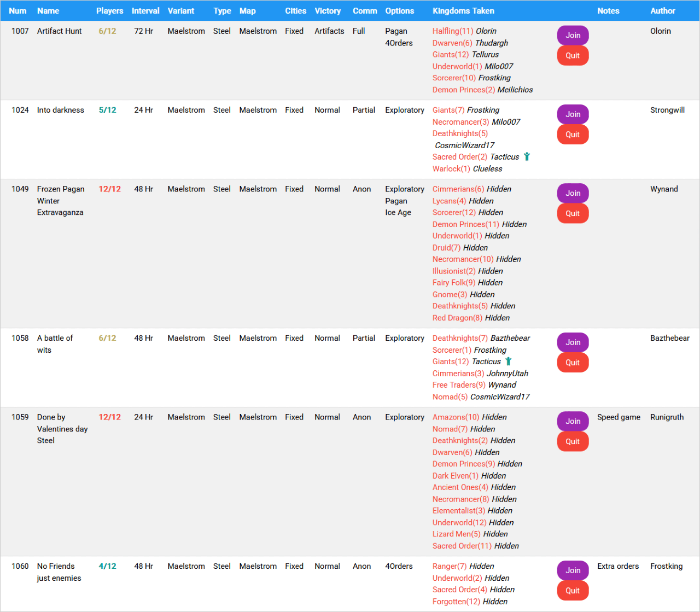This screenshot has width=700, height=612.
Task: Quit the Frozen Pagan Winter Extravaganza game
Action: click(x=573, y=213)
